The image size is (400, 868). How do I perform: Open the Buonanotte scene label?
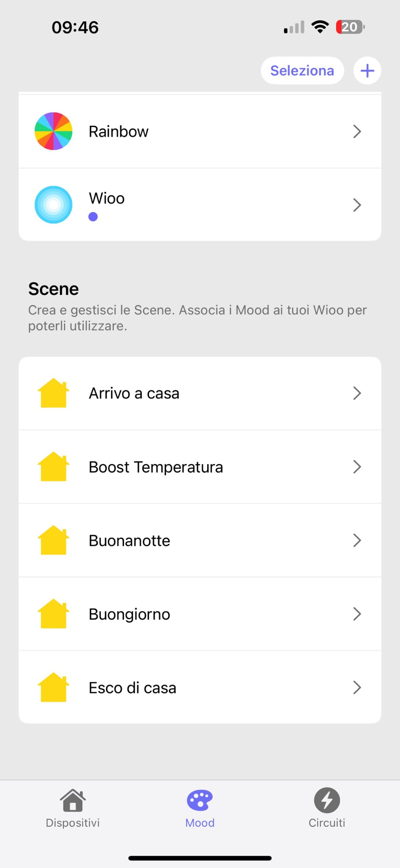click(129, 540)
